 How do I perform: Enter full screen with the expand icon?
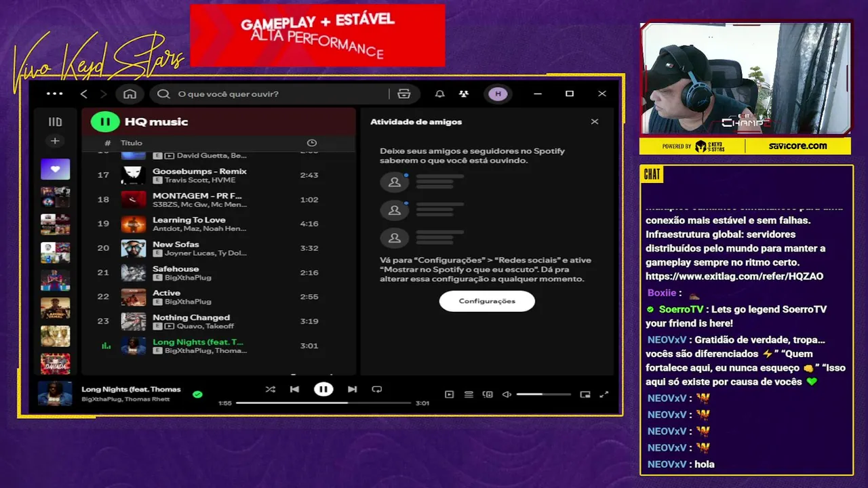[604, 394]
